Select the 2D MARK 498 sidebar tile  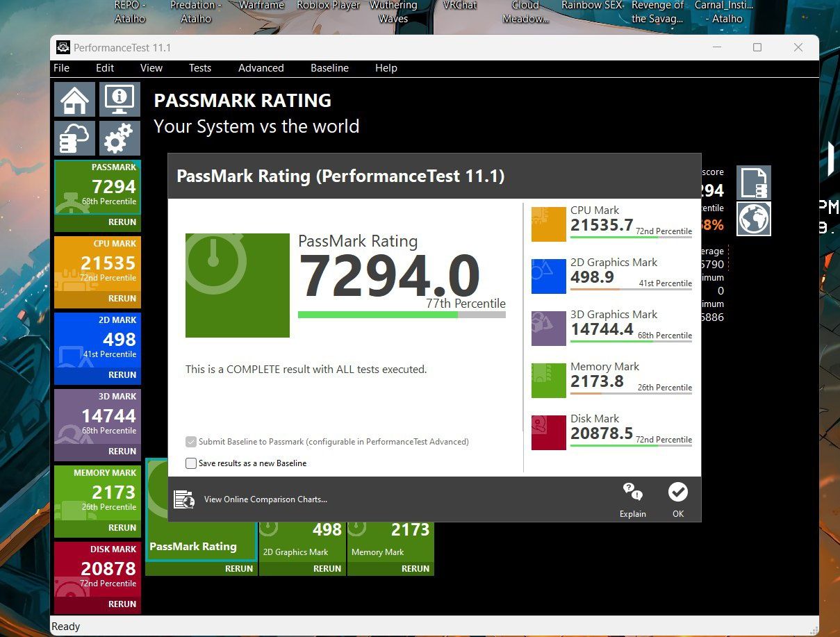(98, 340)
